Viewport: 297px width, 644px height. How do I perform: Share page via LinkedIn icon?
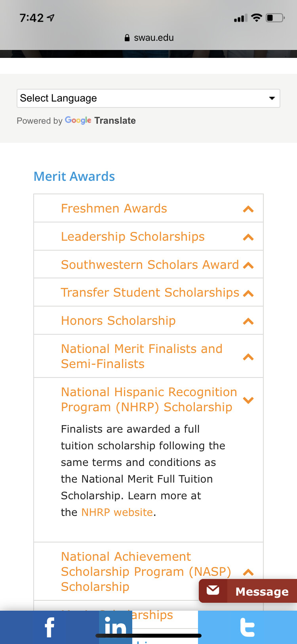click(115, 627)
